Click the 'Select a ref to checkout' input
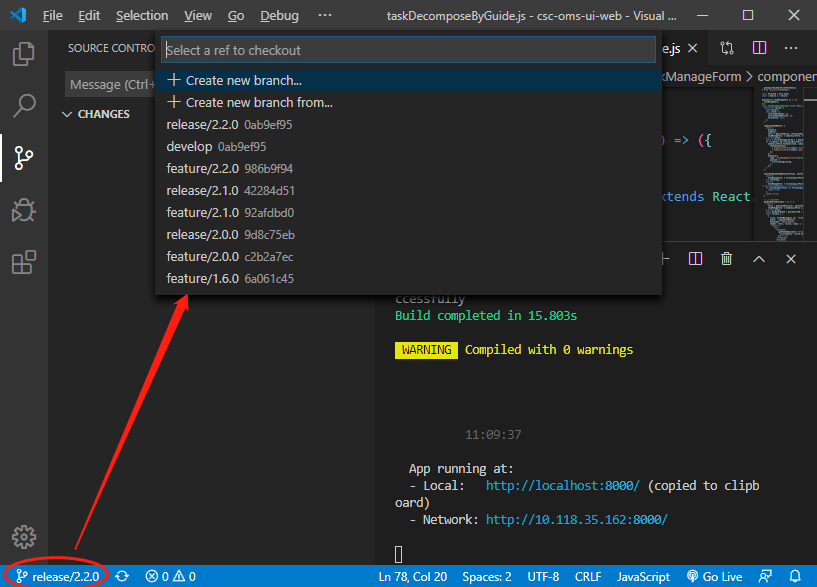The width and height of the screenshot is (817, 587). point(408,50)
